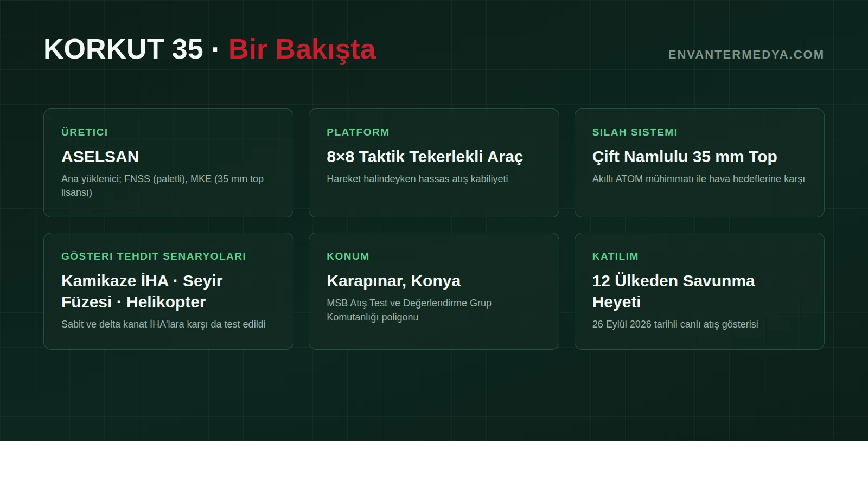Screen dimensions: 868x488
Task: Click '8×8 Taktik Tekerlekli Araç' heading
Action: coord(425,157)
